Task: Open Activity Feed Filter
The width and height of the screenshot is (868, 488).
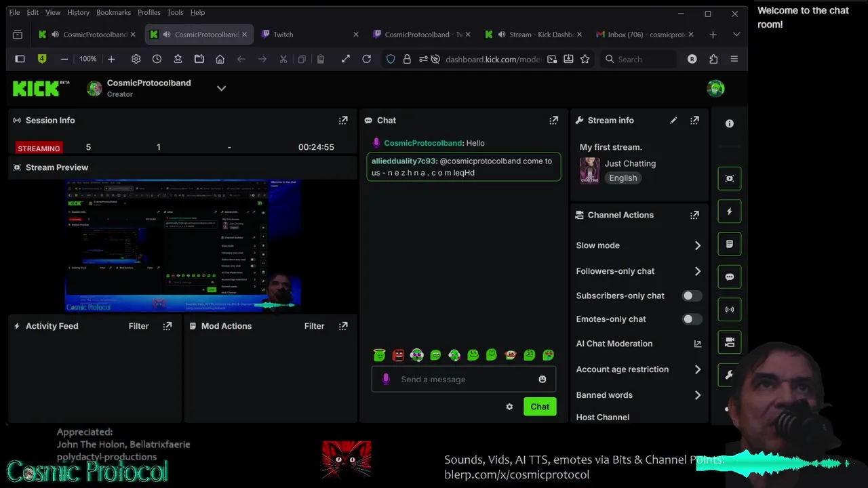Action: [138, 326]
